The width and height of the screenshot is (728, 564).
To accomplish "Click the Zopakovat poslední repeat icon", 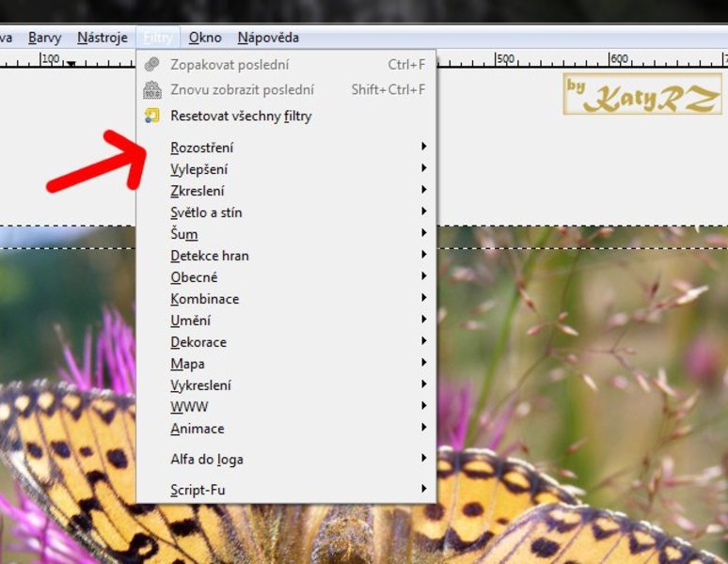I will click(151, 65).
